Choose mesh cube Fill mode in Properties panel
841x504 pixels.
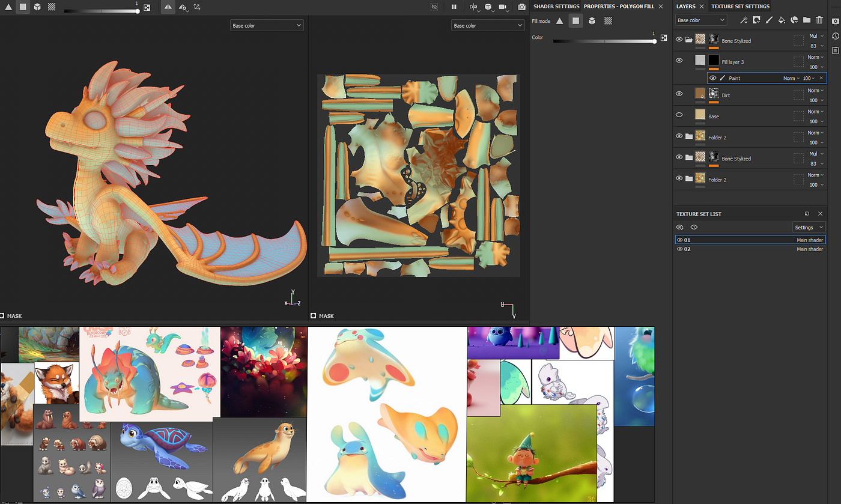pos(592,21)
